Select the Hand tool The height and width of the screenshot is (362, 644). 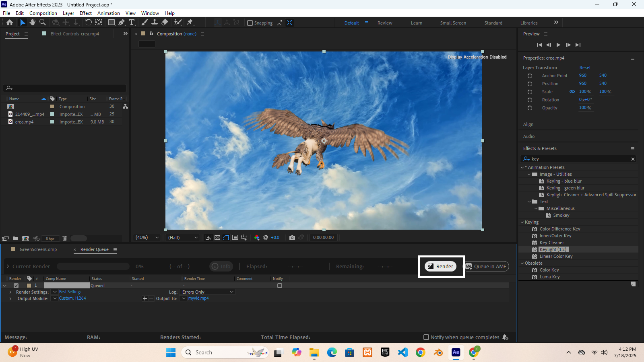pyautogui.click(x=33, y=23)
